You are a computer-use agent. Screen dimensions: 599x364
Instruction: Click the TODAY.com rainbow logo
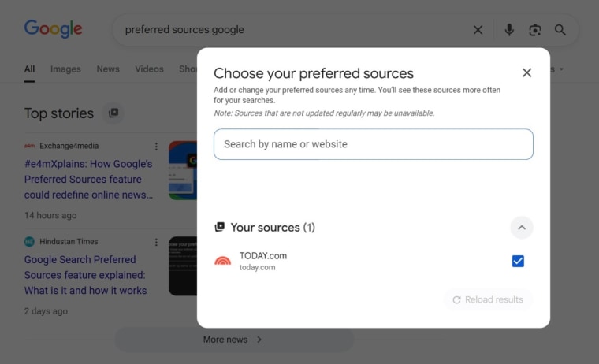point(223,261)
